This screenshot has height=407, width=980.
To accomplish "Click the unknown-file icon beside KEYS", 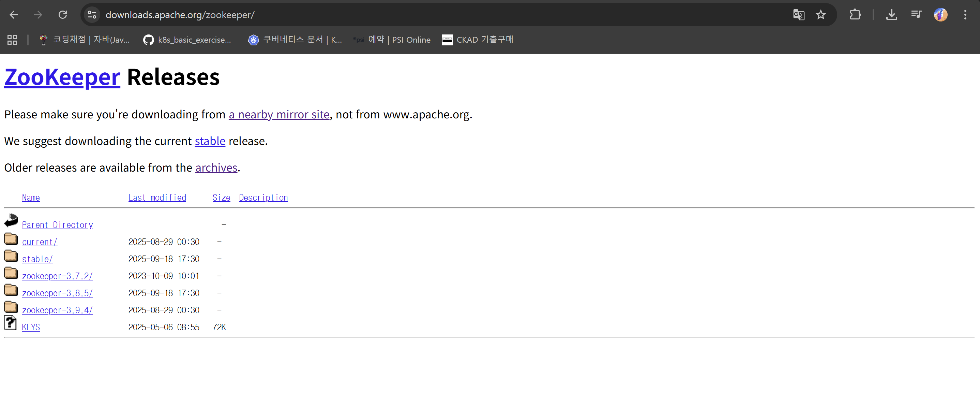I will [x=10, y=323].
